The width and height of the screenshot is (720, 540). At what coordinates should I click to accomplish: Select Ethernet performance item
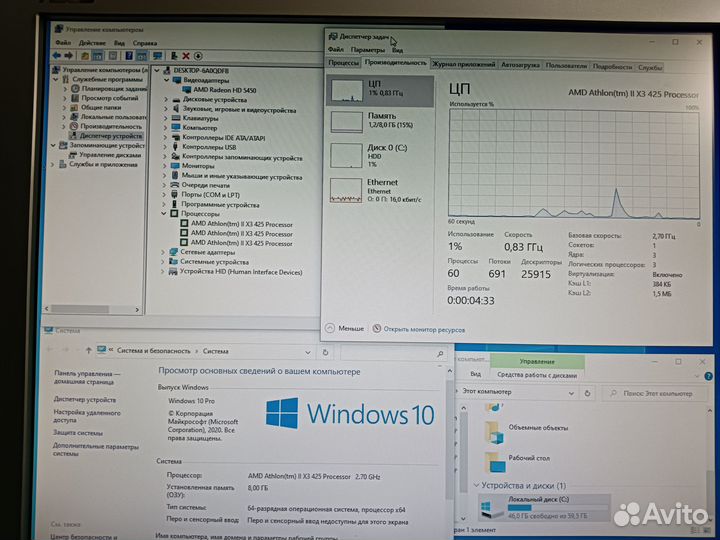click(379, 190)
